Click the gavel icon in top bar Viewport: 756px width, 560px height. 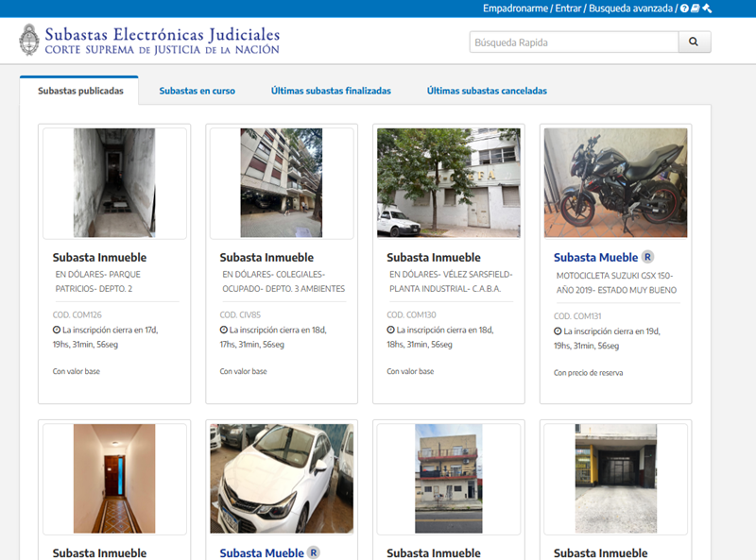[707, 8]
